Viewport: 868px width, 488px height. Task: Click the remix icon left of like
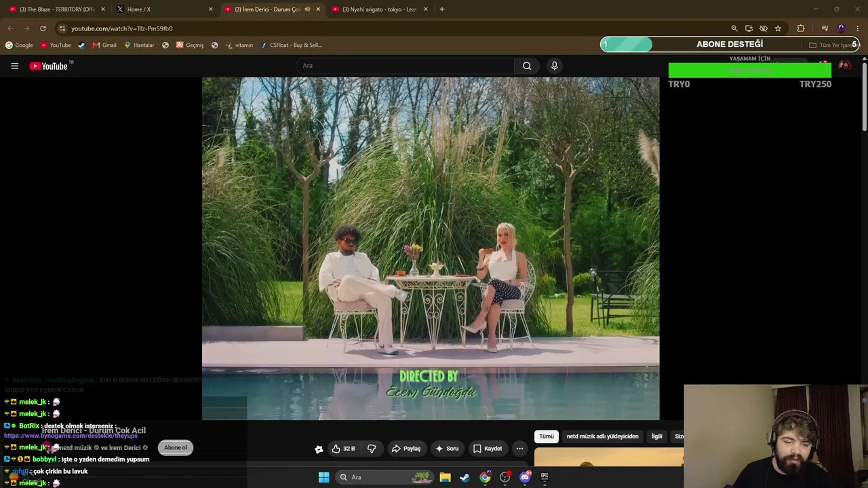click(319, 449)
